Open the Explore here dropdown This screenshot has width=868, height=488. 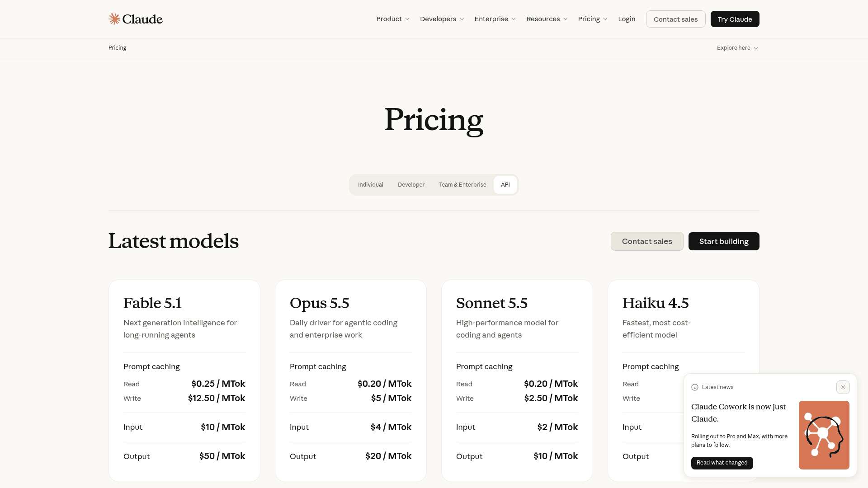(737, 48)
